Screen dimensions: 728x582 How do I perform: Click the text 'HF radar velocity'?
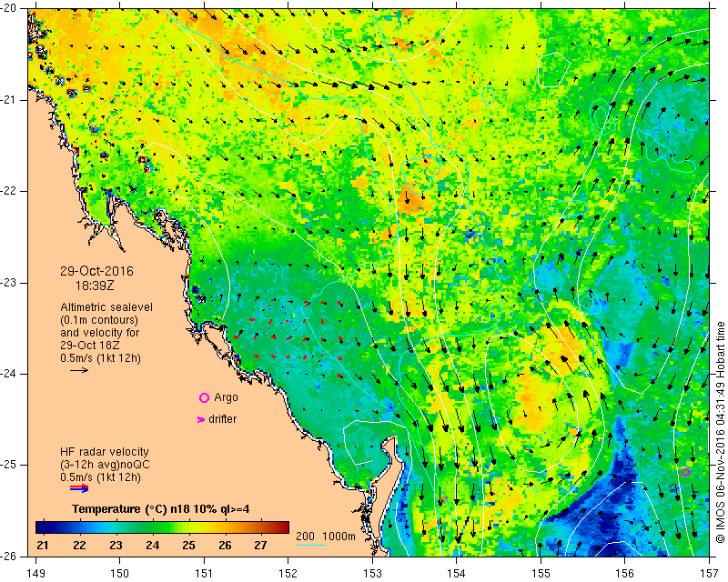[x=105, y=452]
